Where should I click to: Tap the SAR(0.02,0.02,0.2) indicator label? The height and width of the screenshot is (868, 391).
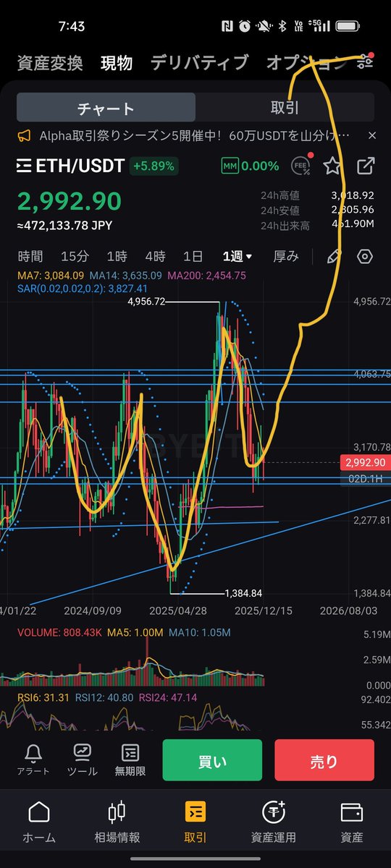[81, 288]
